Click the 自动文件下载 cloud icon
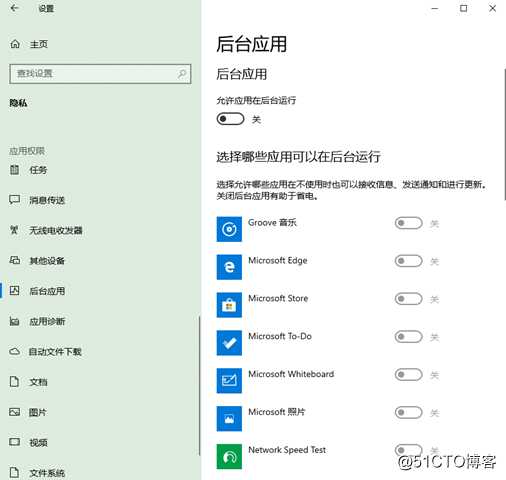The width and height of the screenshot is (506, 480). pyautogui.click(x=14, y=351)
